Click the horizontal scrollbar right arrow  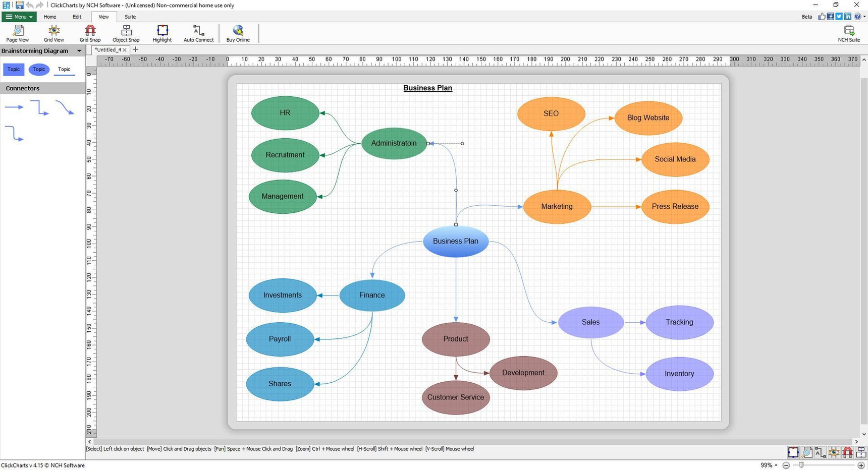point(856,442)
